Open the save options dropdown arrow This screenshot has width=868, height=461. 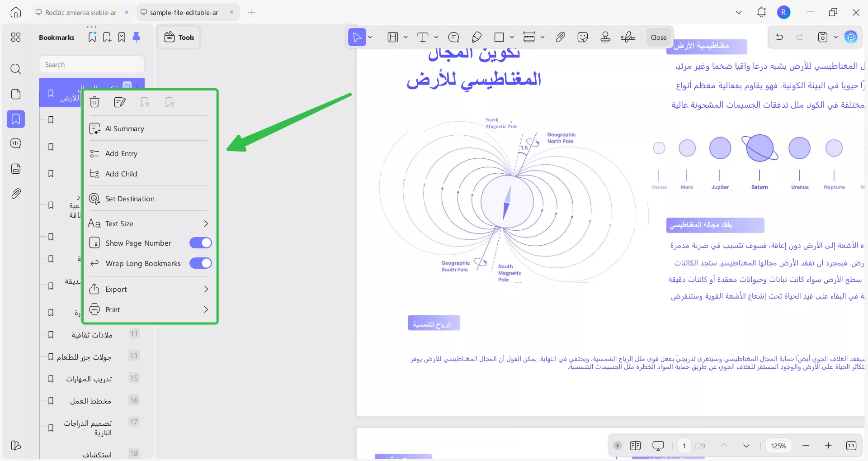pos(836,37)
